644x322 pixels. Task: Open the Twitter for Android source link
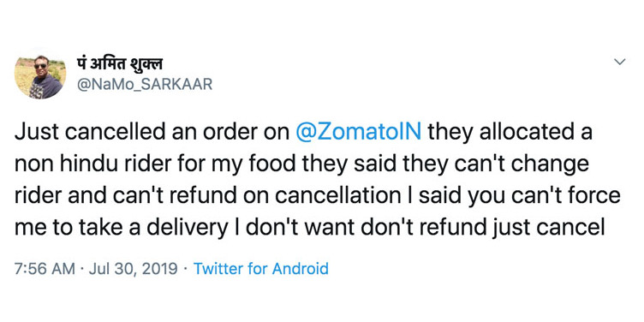[x=261, y=269]
